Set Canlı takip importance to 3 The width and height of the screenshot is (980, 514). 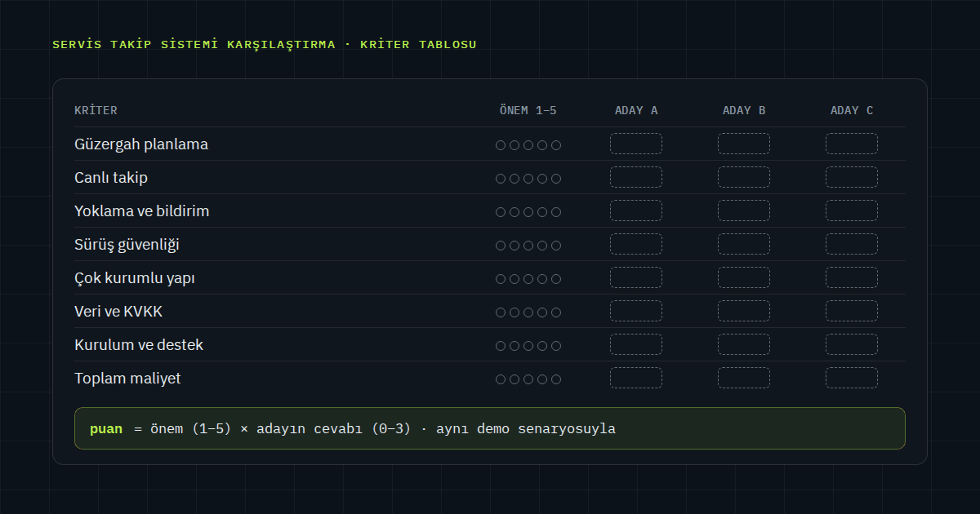click(528, 179)
